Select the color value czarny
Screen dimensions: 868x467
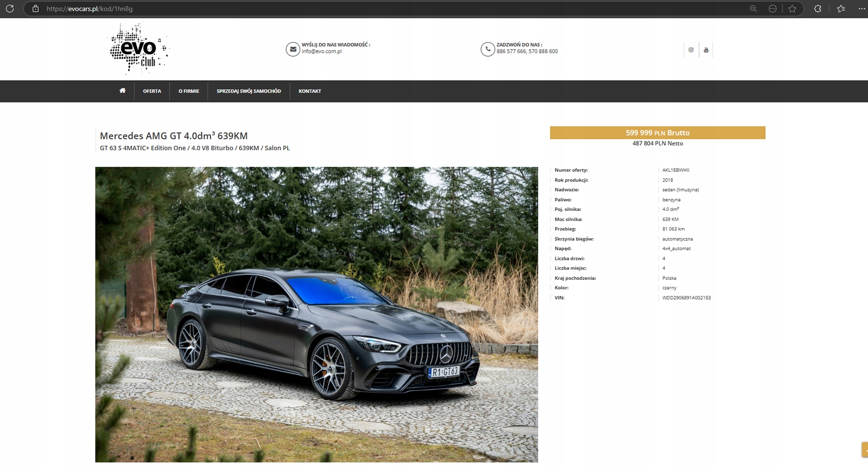[x=670, y=288]
